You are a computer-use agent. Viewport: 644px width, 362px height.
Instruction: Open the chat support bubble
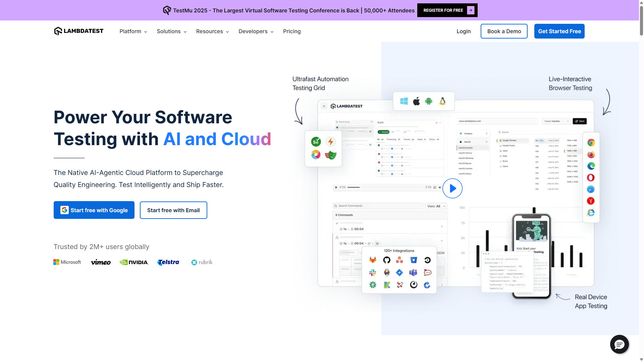point(619,344)
